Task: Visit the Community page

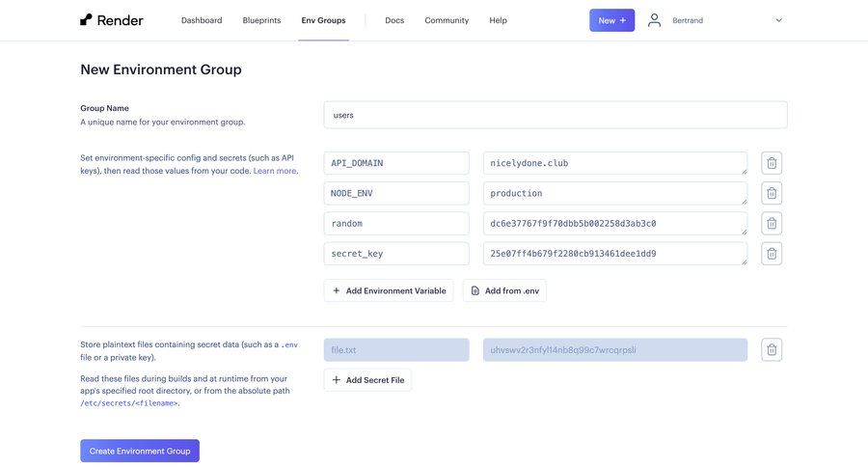Action: 447,20
